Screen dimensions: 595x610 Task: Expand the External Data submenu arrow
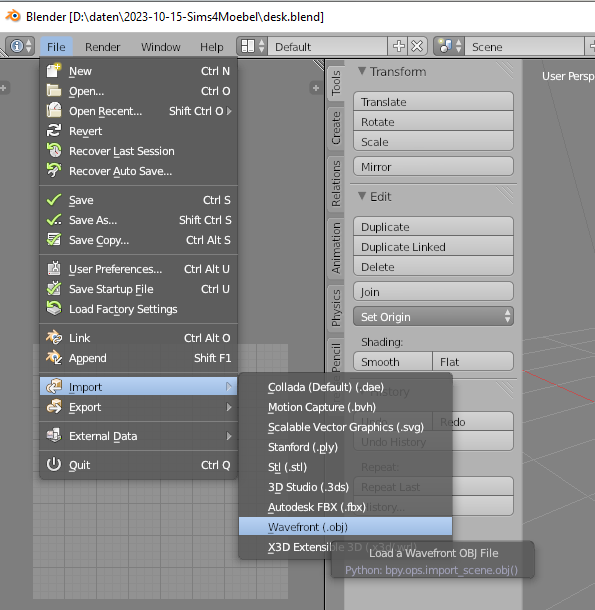click(x=229, y=436)
